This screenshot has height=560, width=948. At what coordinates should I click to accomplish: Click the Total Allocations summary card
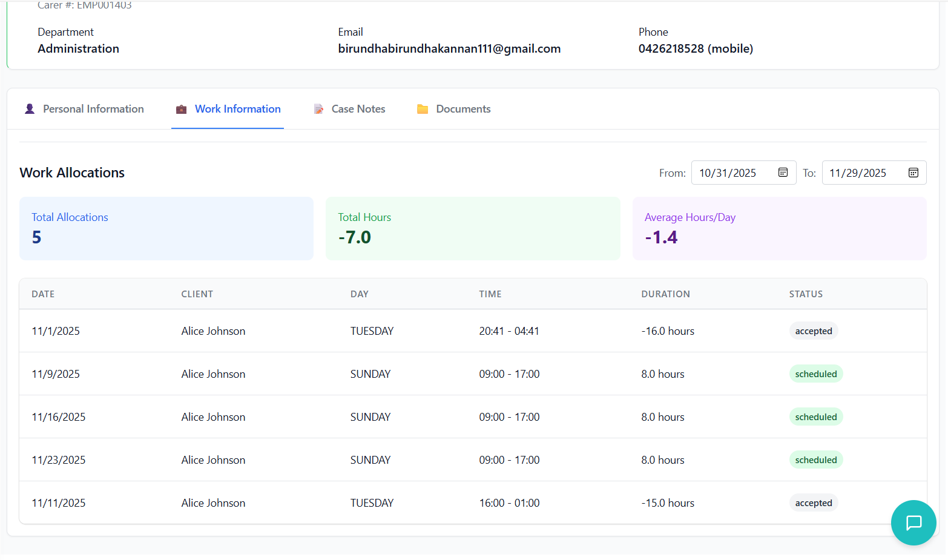coord(166,228)
